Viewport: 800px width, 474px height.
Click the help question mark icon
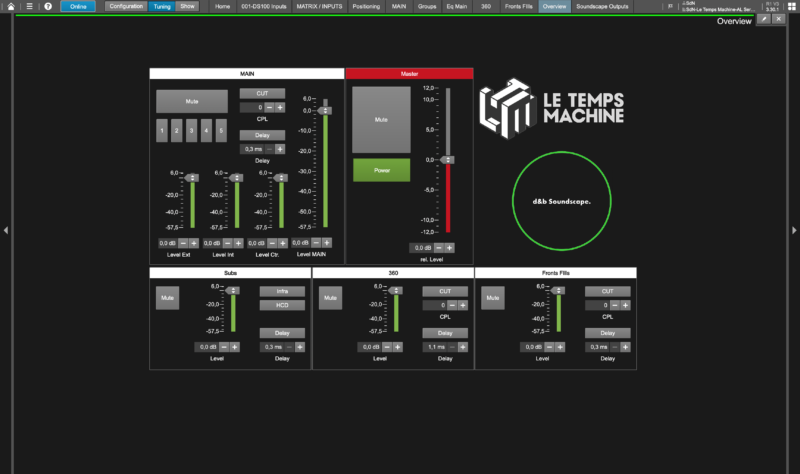(47, 6)
